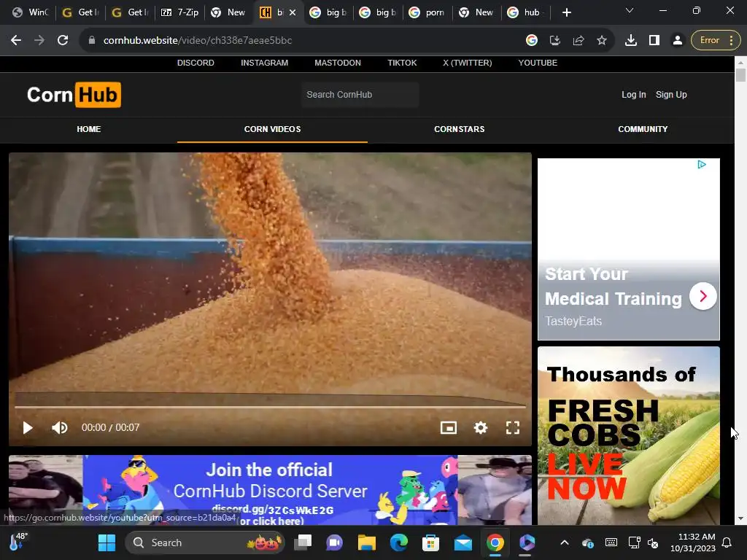Open Windows Start menu
Screen dimensions: 747x560
pyautogui.click(x=107, y=542)
